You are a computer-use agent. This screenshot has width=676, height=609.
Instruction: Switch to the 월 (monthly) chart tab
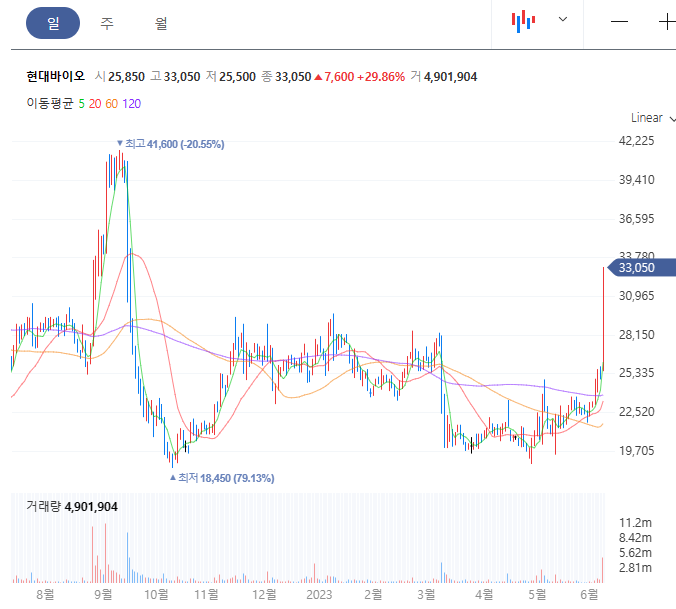pos(161,23)
